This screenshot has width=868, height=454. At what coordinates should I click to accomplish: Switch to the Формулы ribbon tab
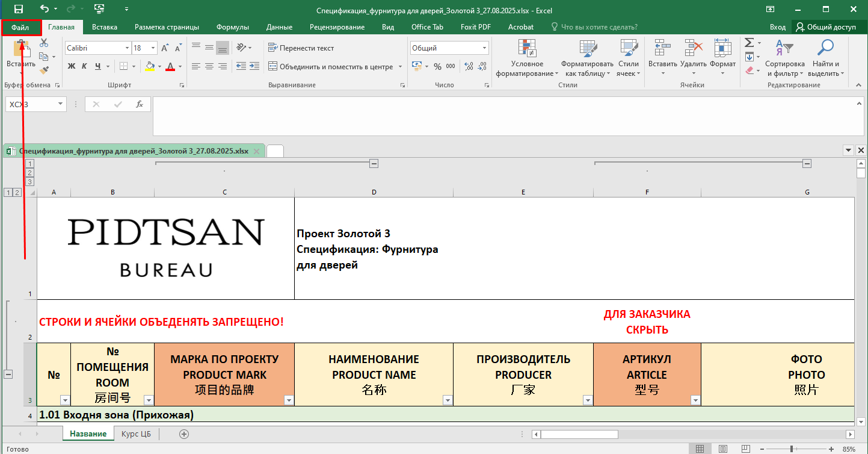[x=232, y=27]
